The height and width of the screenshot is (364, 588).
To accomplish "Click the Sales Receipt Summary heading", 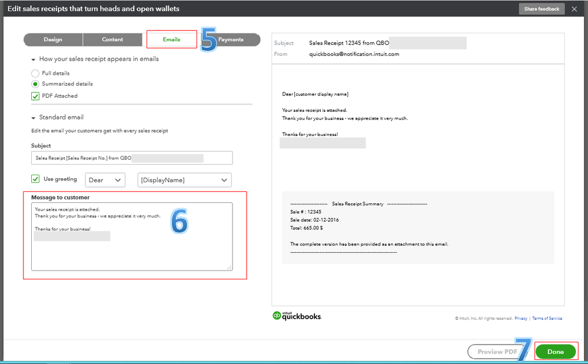I will coord(358,204).
